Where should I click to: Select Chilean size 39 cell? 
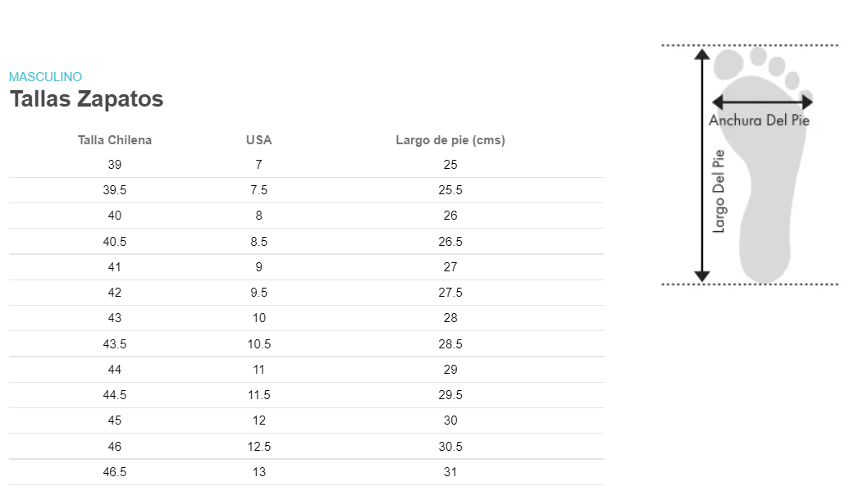coord(115,165)
